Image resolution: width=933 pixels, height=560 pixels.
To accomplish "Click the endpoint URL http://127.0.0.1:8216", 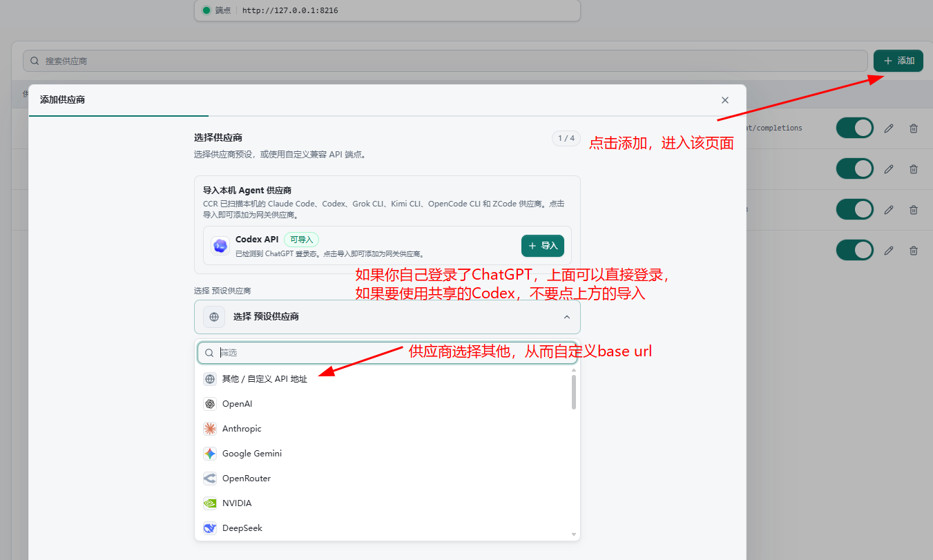I will 290,10.
